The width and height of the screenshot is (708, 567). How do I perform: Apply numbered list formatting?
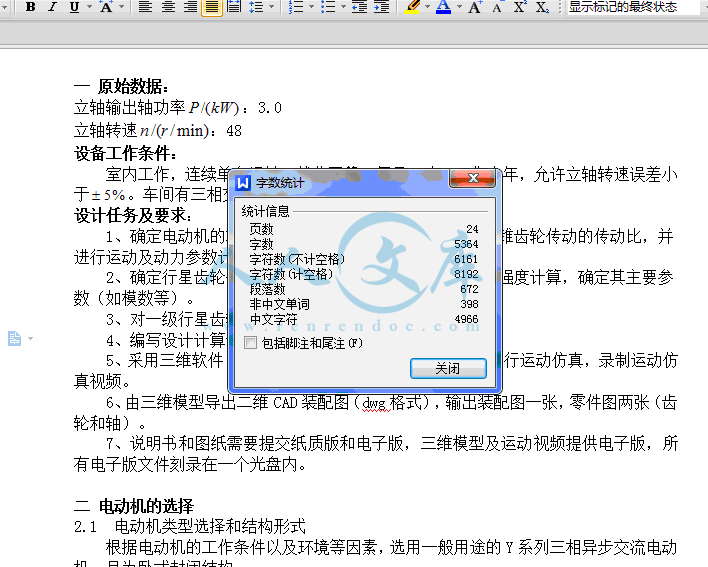point(296,7)
